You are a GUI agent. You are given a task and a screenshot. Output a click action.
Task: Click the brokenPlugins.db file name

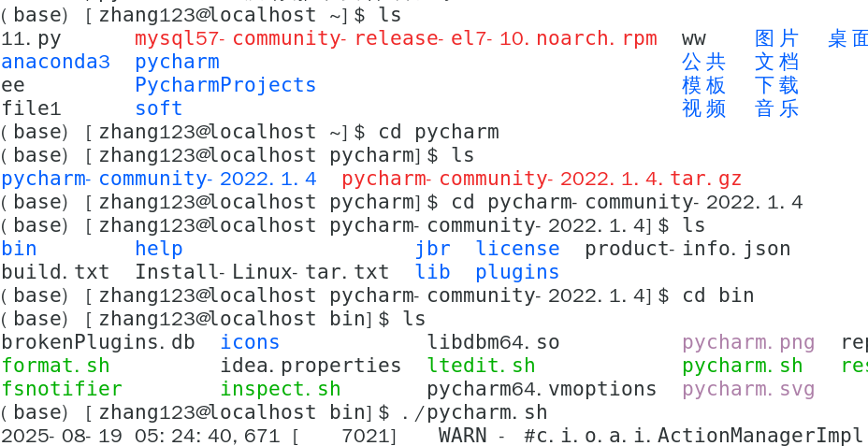click(x=98, y=342)
